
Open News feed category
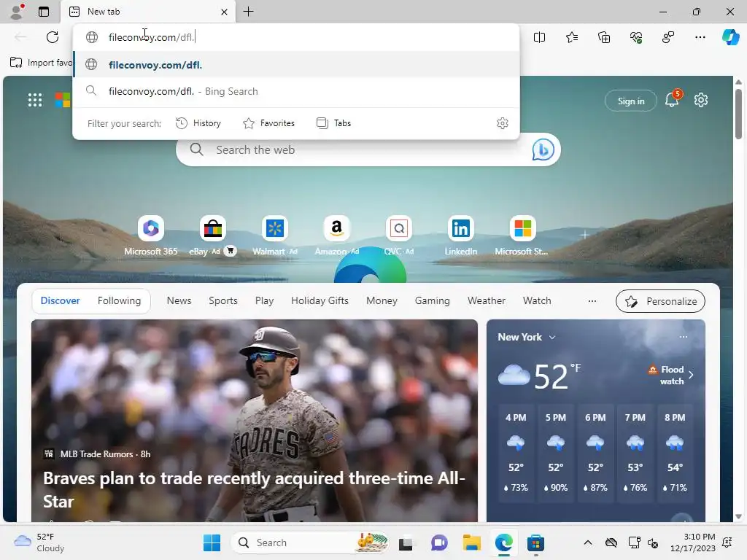click(179, 301)
